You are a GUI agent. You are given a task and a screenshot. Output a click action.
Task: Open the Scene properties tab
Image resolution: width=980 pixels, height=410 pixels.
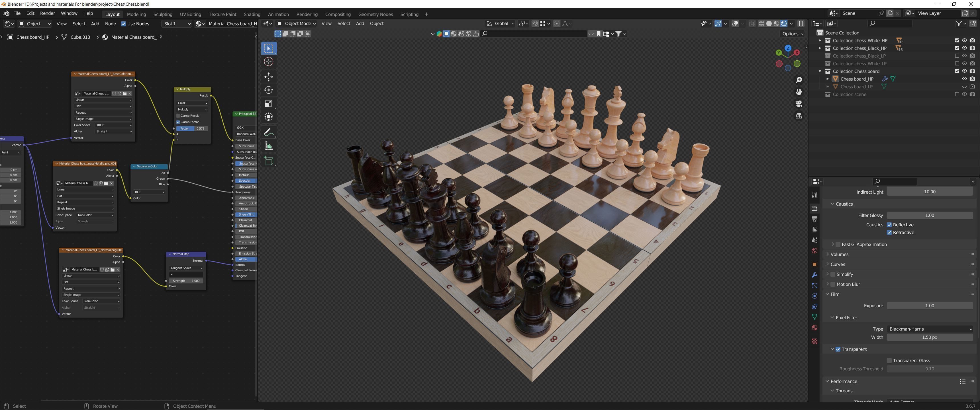tap(814, 240)
